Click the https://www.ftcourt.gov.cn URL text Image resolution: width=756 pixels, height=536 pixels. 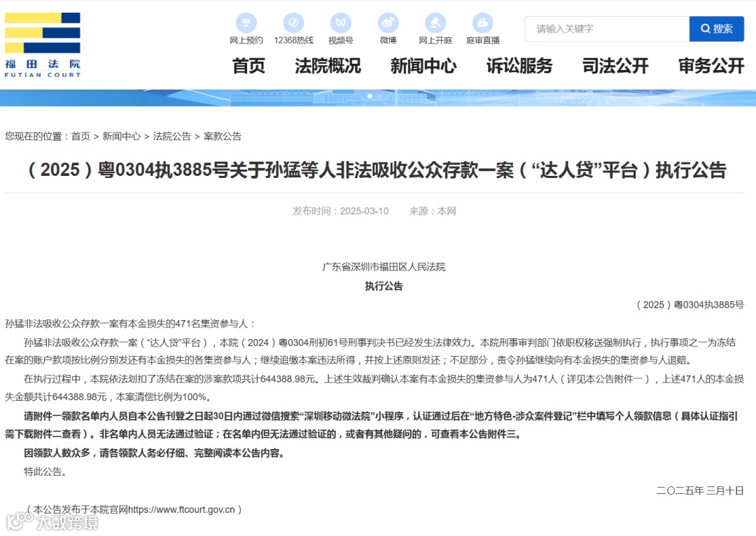[181, 509]
